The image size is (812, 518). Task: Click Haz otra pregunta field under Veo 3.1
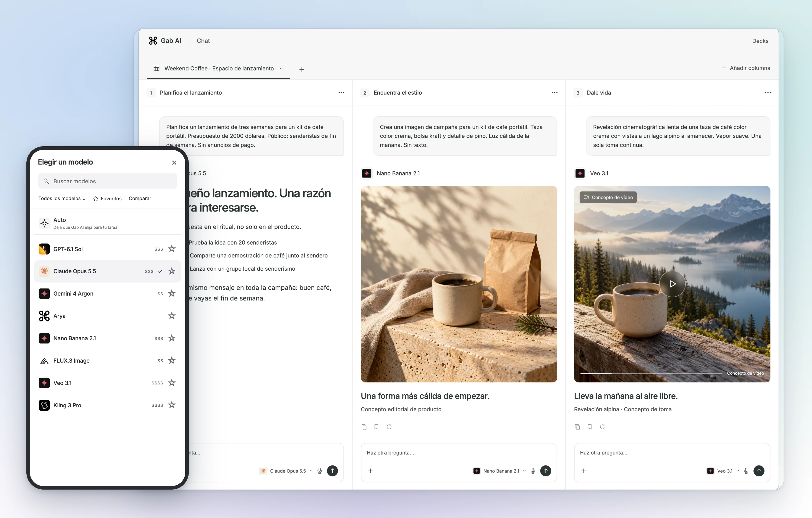pos(672,452)
